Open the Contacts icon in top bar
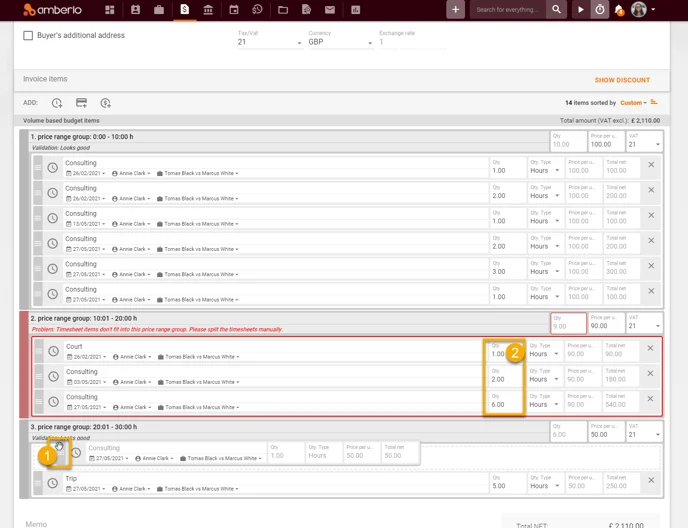This screenshot has height=528, width=688. coord(136,10)
